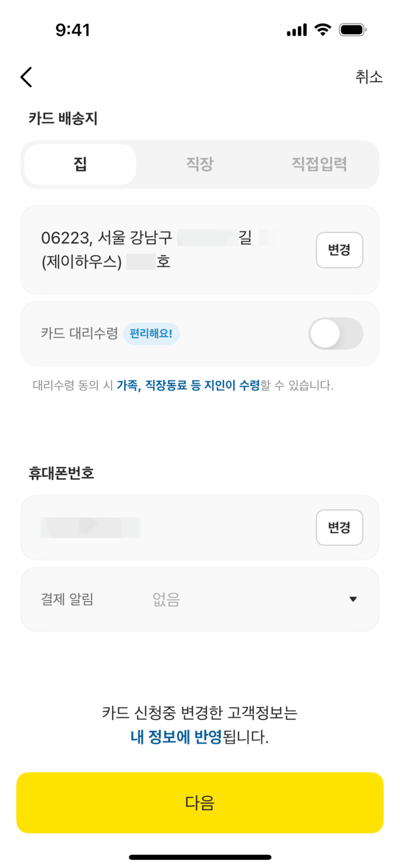Switch to the 직접입력 tab
The image size is (400, 868).
319,164
